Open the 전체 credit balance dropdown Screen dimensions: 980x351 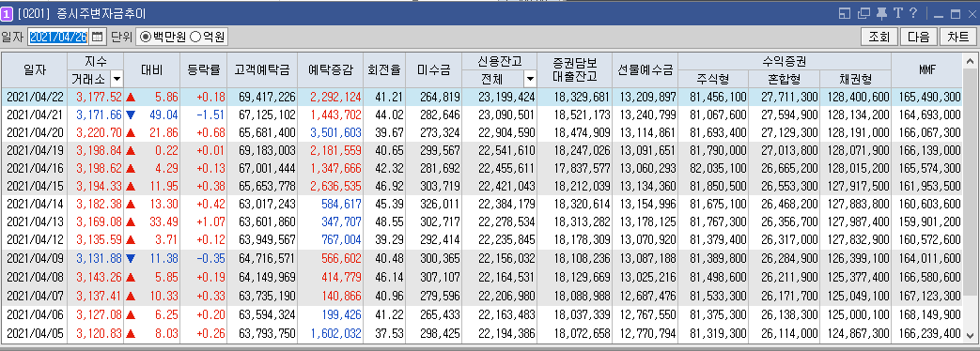click(x=530, y=80)
